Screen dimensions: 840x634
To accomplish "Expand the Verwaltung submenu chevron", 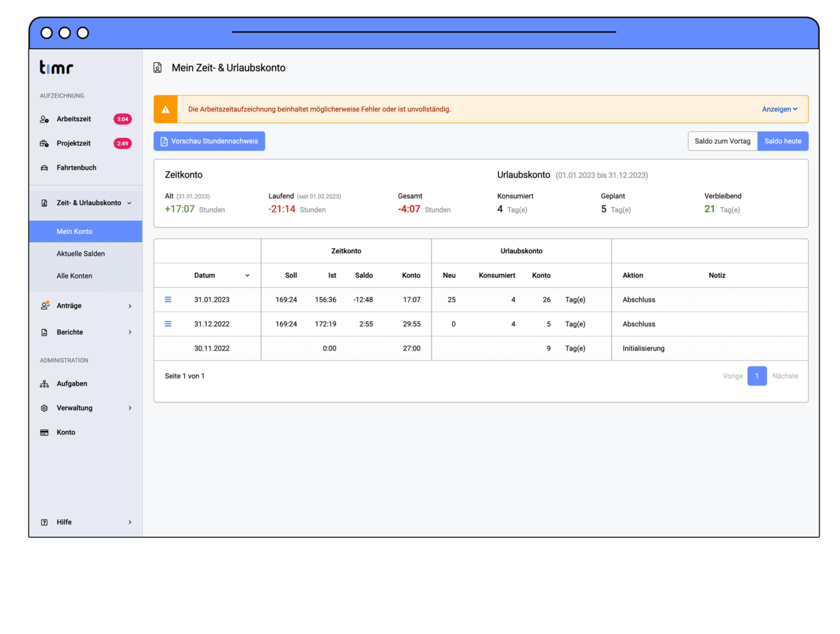I will (130, 408).
